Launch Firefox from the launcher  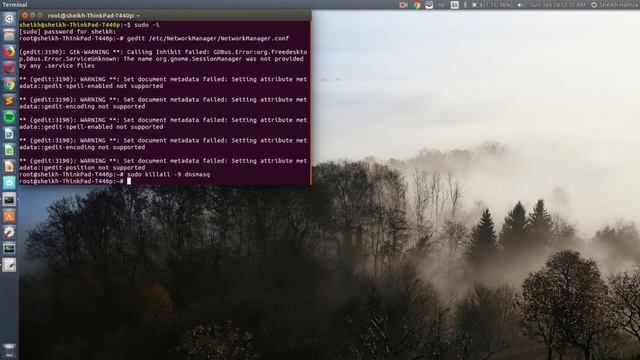point(9,52)
